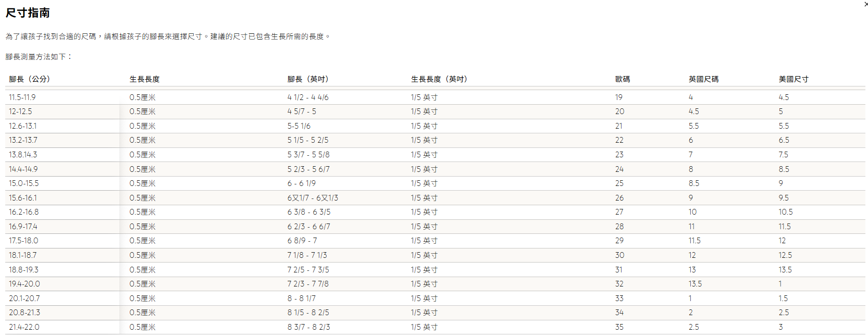Select EU size 25
The height and width of the screenshot is (336, 868).
click(x=619, y=183)
